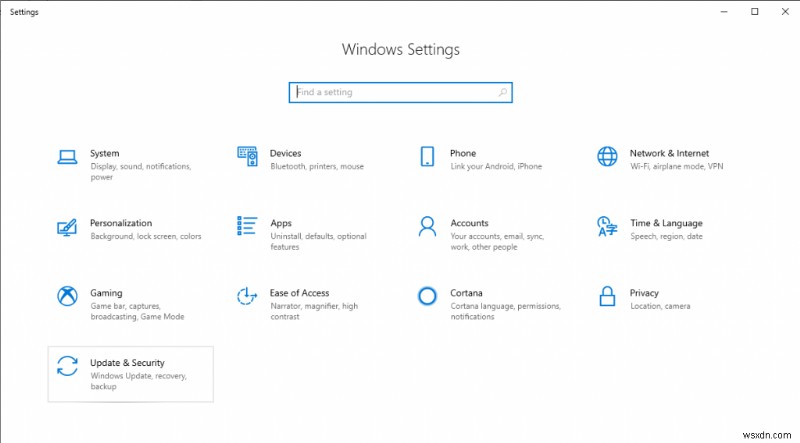Image resolution: width=800 pixels, height=443 pixels.
Task: Minimize the Settings window
Action: (x=724, y=11)
